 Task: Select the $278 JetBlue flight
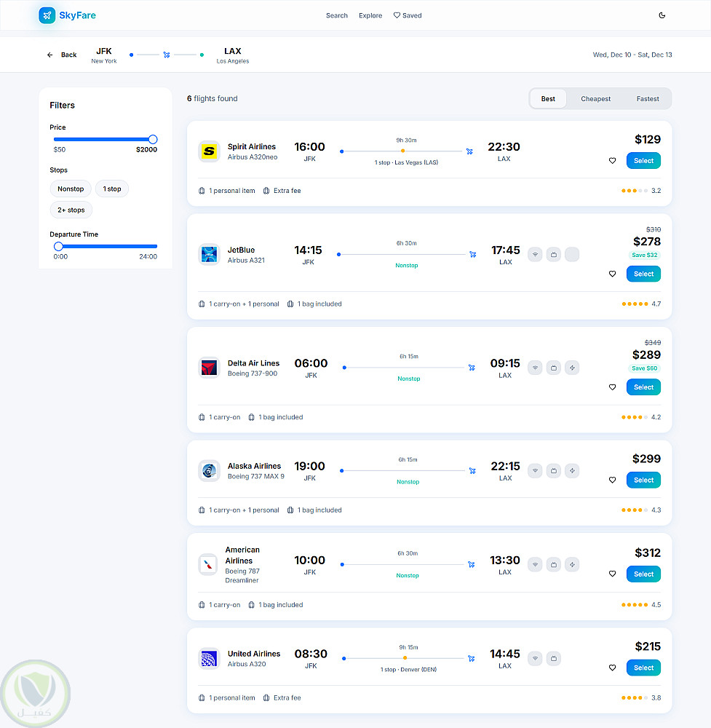click(643, 274)
